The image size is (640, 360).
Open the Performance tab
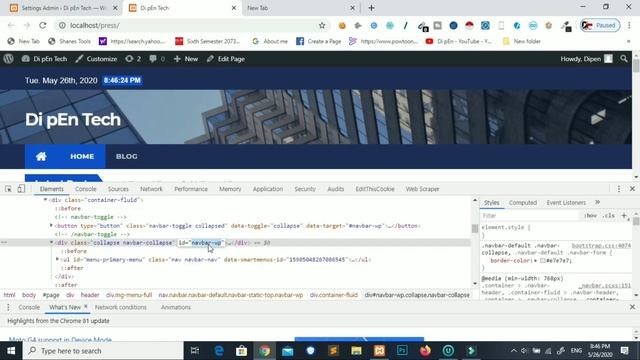pyautogui.click(x=191, y=189)
